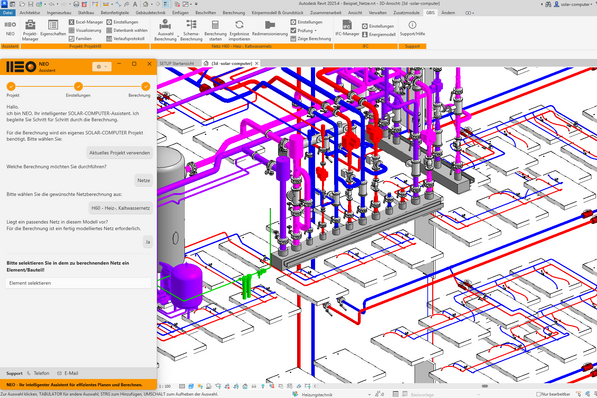597x398 pixels.
Task: Open Einstellungen above Prüfung
Action: click(306, 22)
